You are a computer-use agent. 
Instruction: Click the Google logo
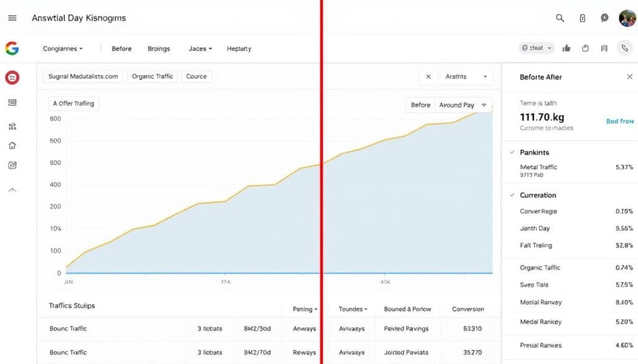coord(12,48)
